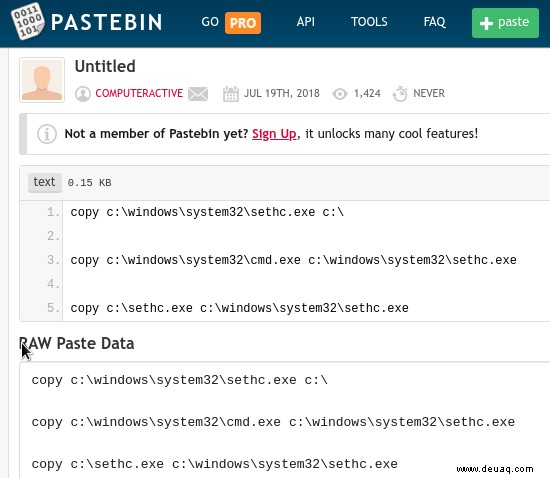Click the Pastebin binary notepad logo
Viewport: 550px width, 478px height.
(27, 21)
